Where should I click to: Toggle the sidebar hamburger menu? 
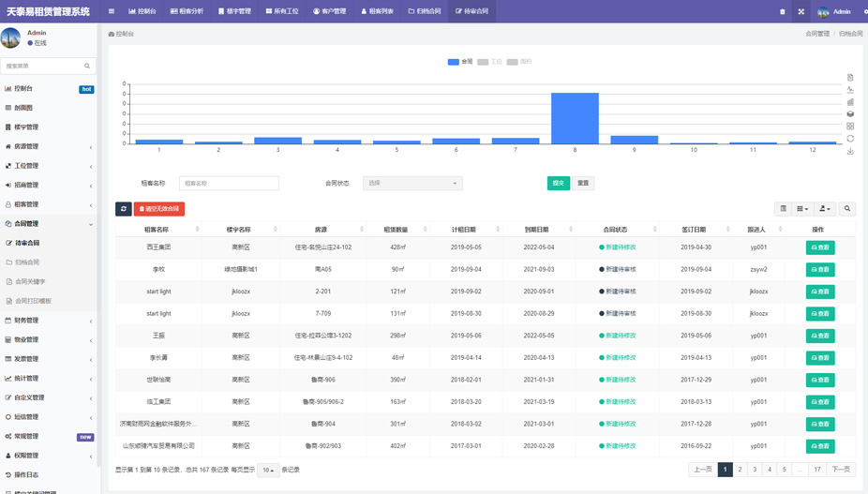[x=112, y=11]
